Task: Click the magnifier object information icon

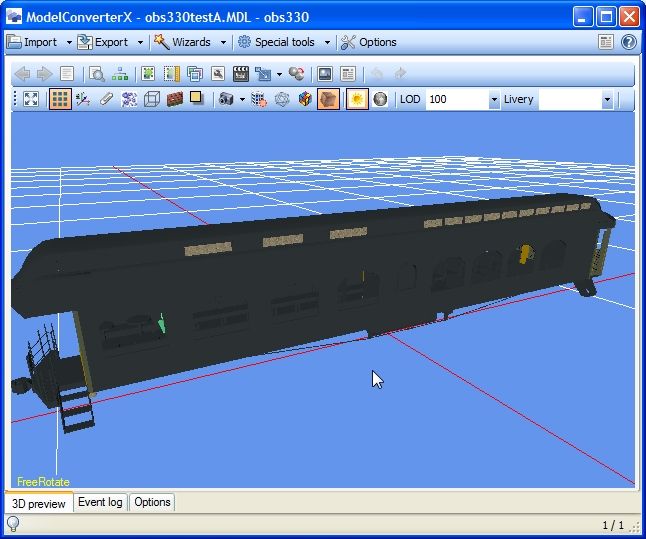Action: (97, 74)
